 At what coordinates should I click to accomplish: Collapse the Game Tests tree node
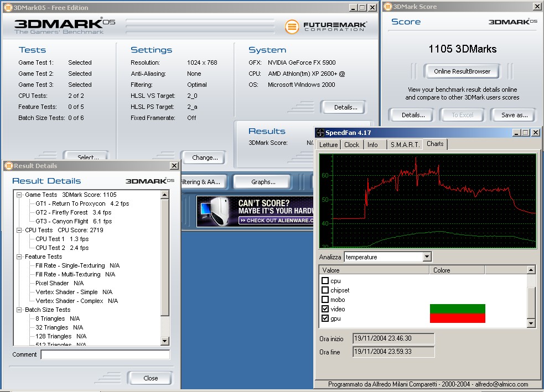tap(19, 195)
